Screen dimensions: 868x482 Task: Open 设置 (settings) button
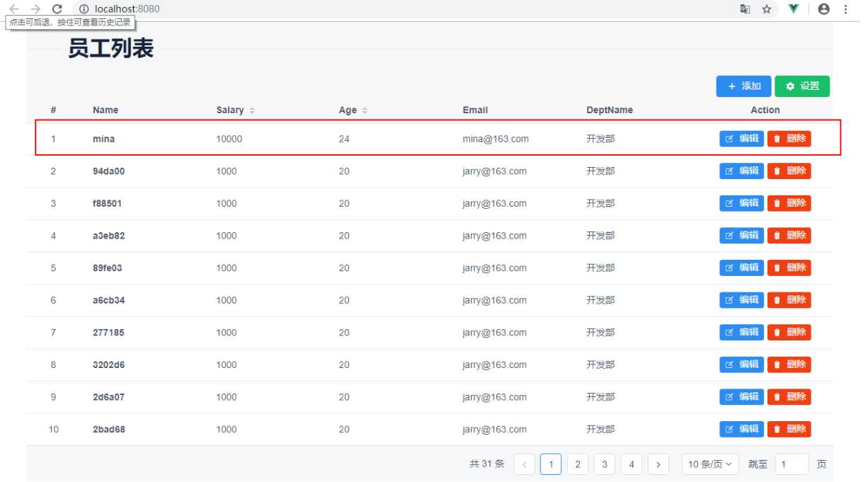point(802,86)
